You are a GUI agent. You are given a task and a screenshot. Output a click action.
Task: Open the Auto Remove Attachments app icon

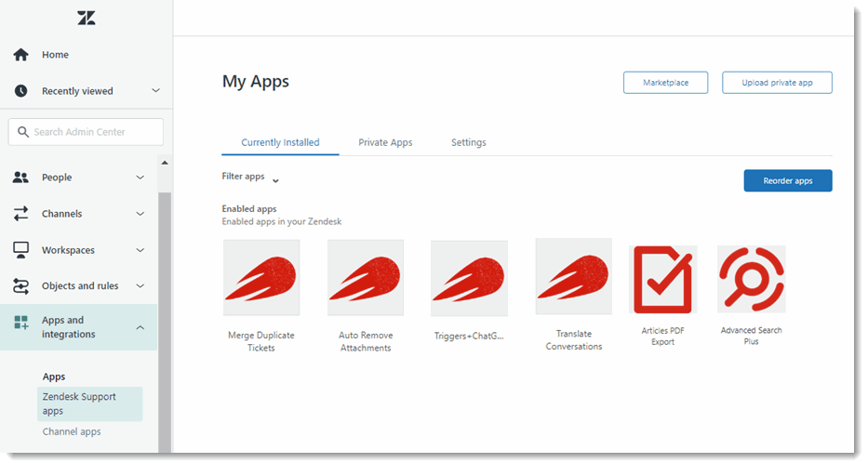[366, 278]
